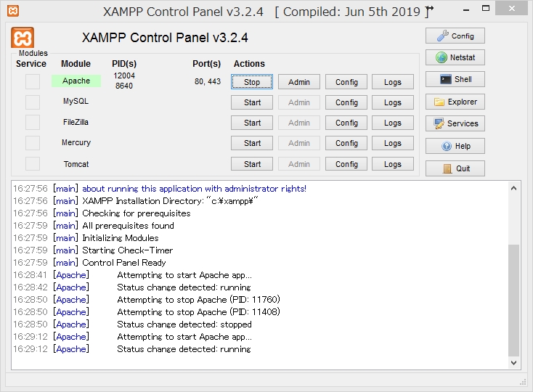
Task: Click the FileZilla module label
Action: [76, 122]
